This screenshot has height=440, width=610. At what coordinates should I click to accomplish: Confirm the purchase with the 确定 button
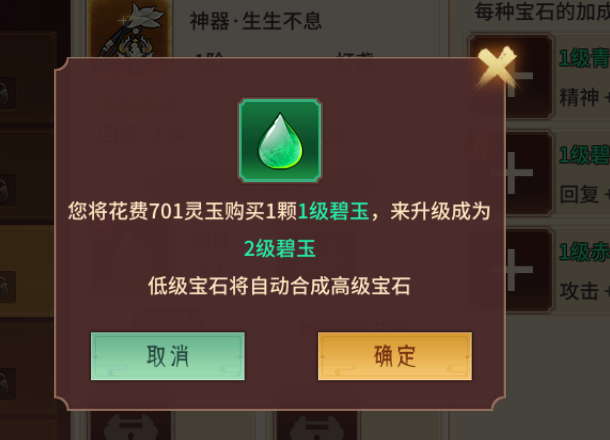395,356
